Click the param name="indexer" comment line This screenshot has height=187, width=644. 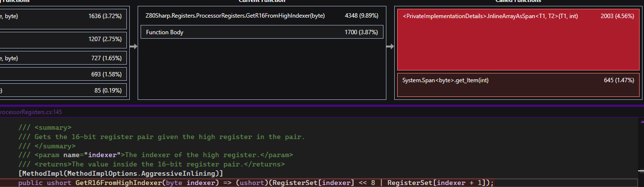(155, 155)
